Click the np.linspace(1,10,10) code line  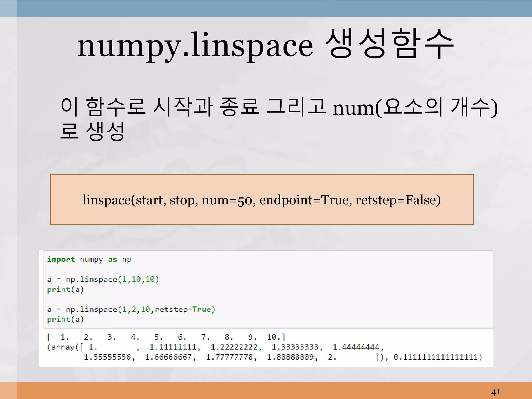click(103, 279)
